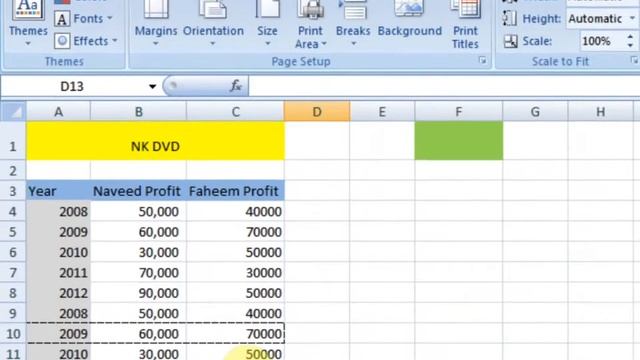640x360 pixels.
Task: Open the Height Automatic dropdown
Action: [633, 19]
